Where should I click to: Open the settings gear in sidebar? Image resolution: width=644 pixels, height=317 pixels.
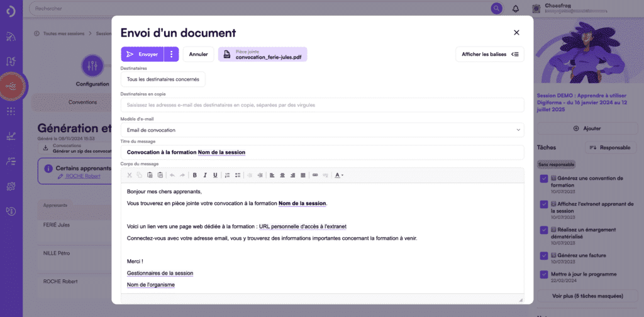click(x=11, y=186)
